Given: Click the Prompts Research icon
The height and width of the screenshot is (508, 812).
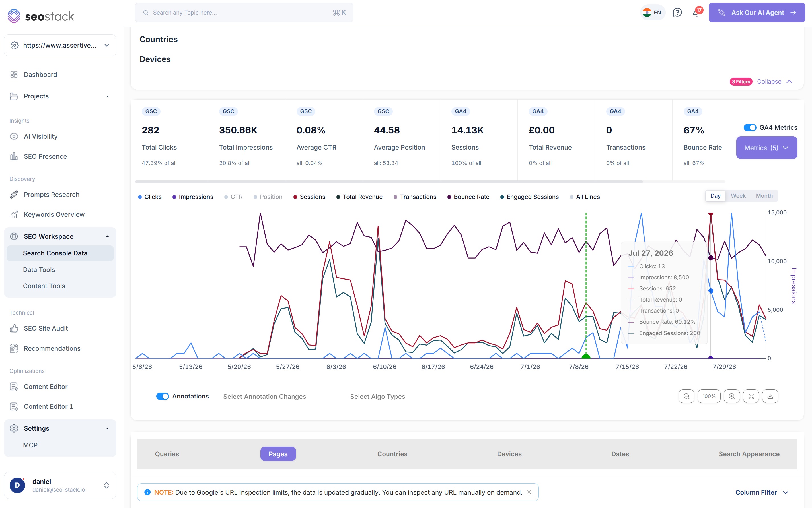Looking at the screenshot, I should 14,195.
